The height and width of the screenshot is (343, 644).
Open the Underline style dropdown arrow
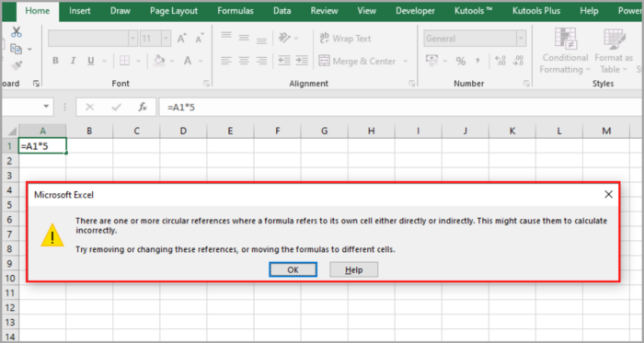pyautogui.click(x=104, y=61)
